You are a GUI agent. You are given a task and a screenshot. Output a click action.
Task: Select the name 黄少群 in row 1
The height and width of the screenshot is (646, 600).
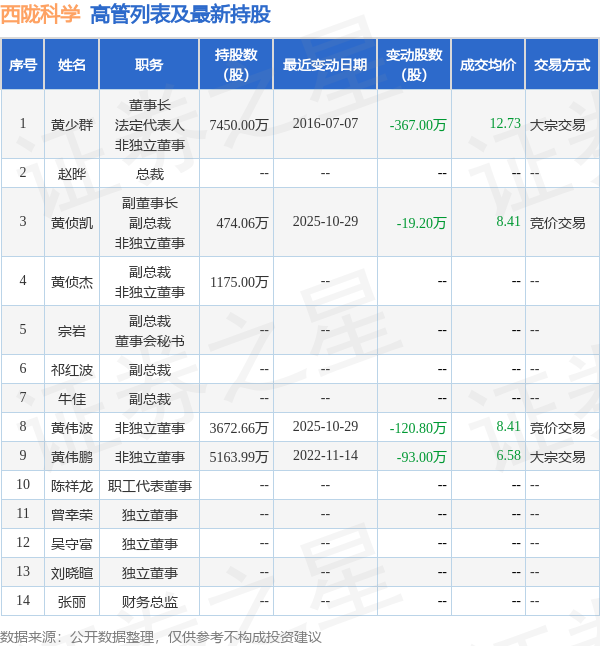click(72, 124)
